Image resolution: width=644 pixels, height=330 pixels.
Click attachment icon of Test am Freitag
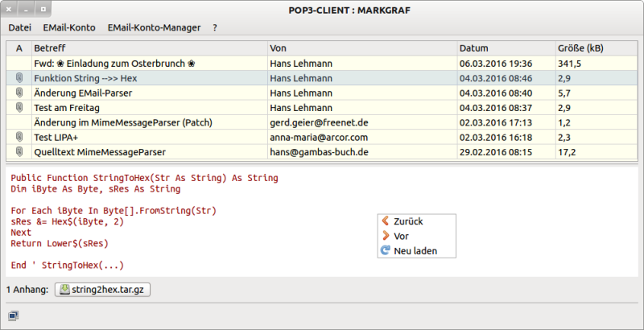click(x=19, y=108)
